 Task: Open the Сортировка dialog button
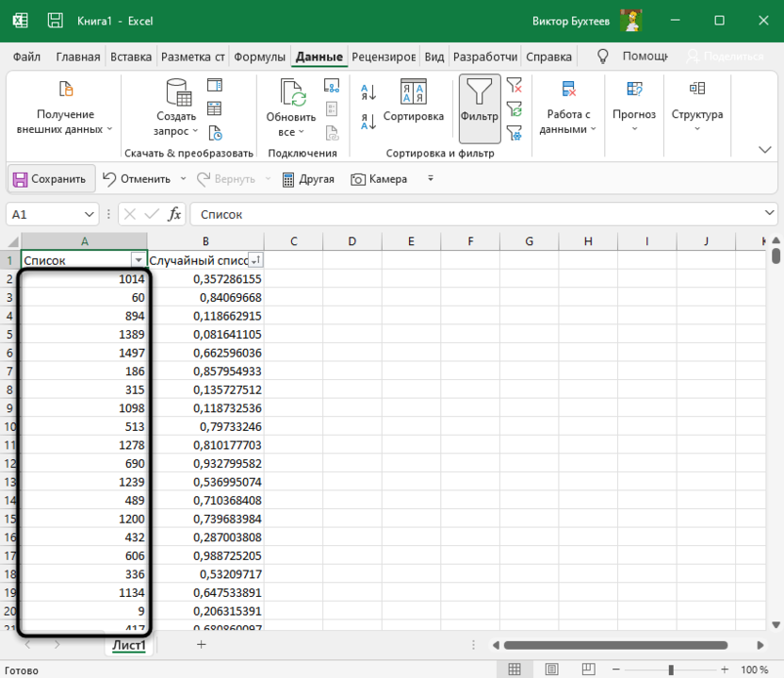click(414, 100)
